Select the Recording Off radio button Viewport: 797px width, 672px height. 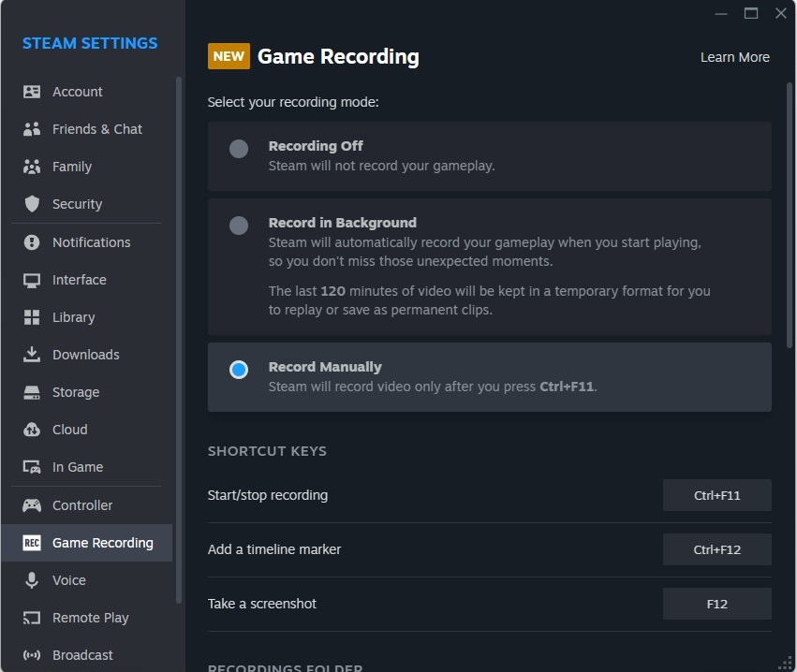click(x=239, y=149)
